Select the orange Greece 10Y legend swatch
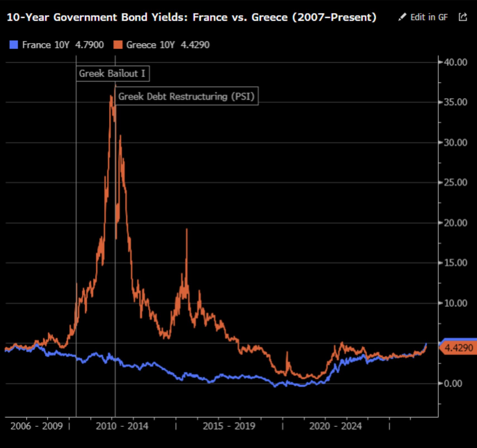The width and height of the screenshot is (477, 448). coord(118,45)
